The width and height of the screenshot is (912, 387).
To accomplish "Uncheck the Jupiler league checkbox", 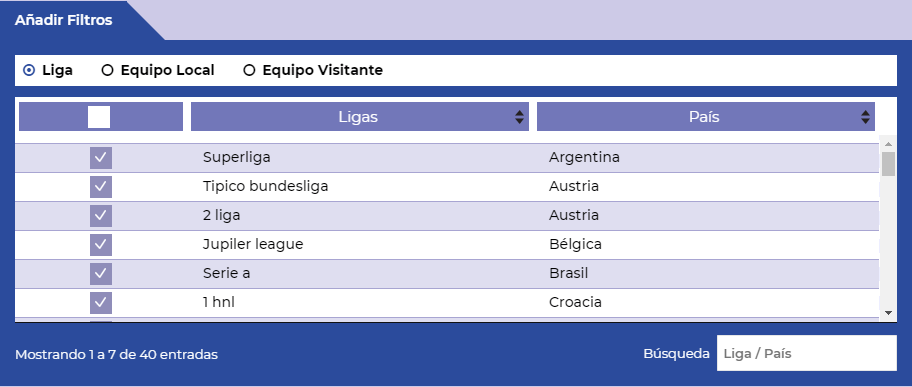I will click(x=101, y=245).
